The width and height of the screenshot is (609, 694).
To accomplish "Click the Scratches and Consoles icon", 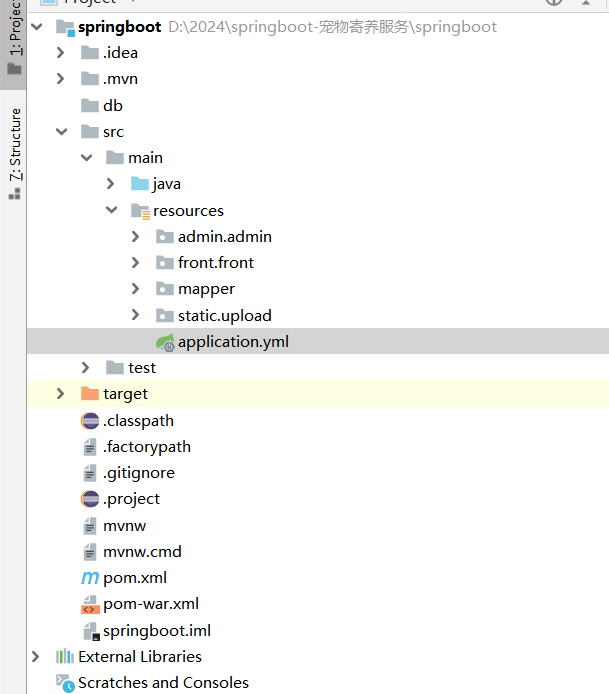I will point(65,683).
